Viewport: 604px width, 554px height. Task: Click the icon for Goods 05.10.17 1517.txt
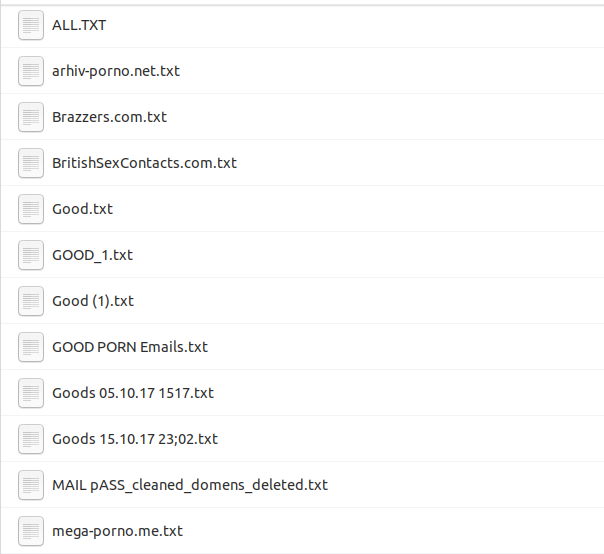(31, 393)
